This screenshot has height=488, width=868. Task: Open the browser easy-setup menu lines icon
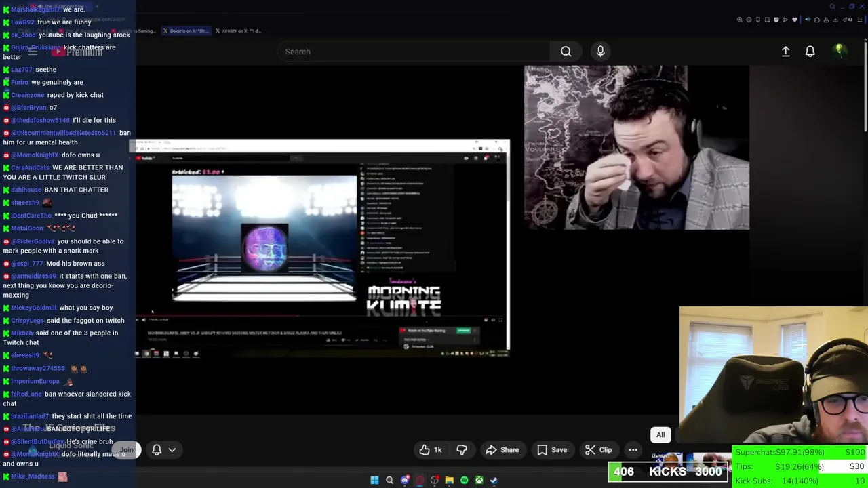(860, 20)
